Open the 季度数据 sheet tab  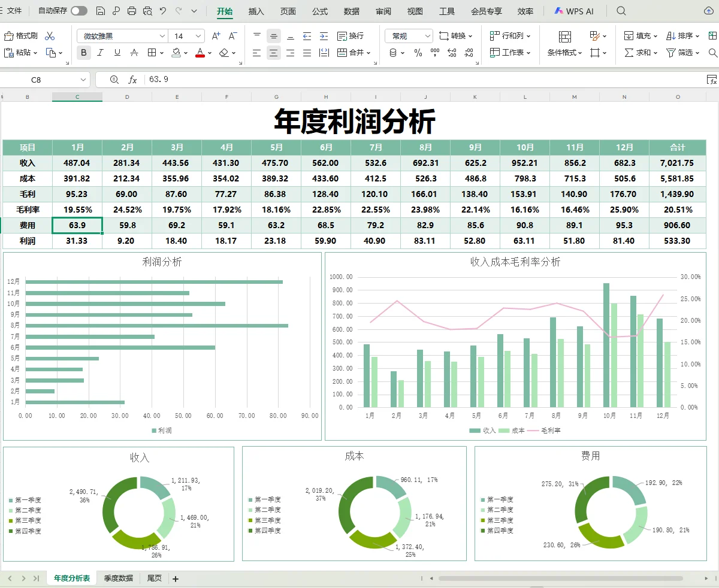(118, 578)
